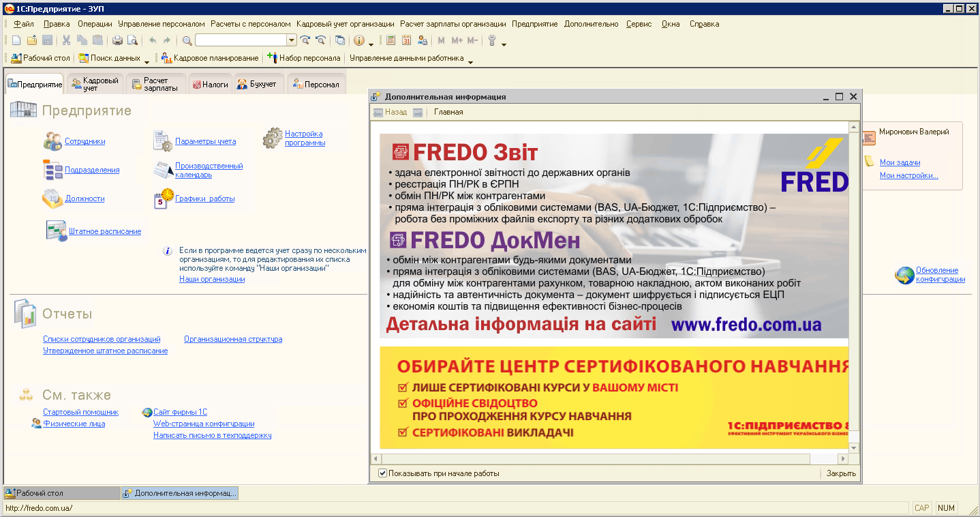
Task: Open the Подразделения link
Action: [x=92, y=170]
